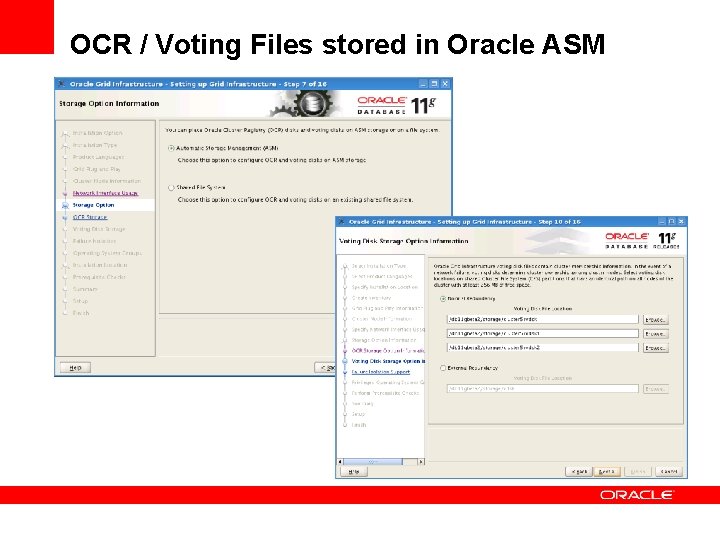Click Installation Option step in Step 7 sidebar
720x540 pixels.
[97, 133]
